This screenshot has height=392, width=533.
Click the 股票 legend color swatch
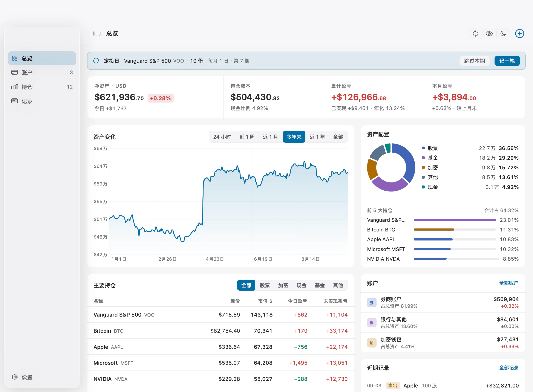coord(423,148)
